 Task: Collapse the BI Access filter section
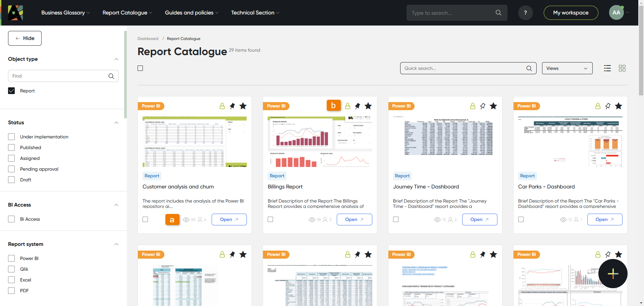(x=116, y=205)
